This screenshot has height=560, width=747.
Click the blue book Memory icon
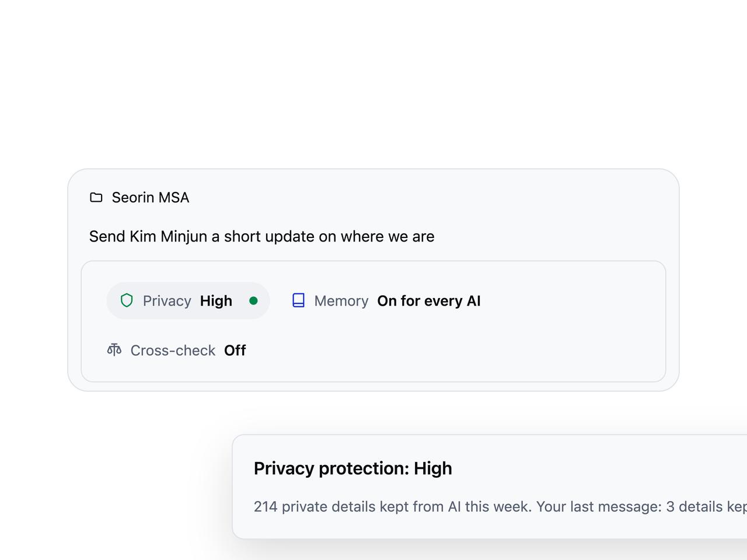click(298, 300)
